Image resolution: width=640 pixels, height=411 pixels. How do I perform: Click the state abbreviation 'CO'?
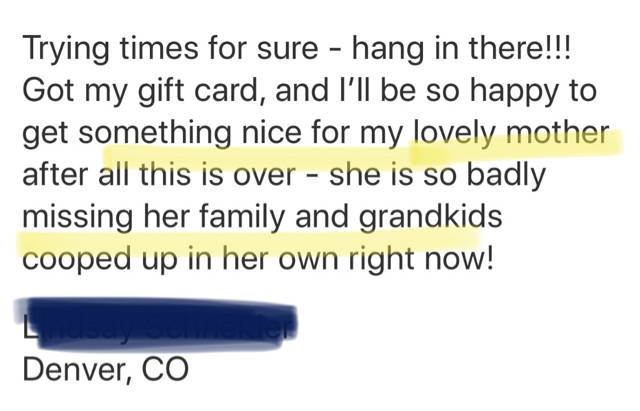click(165, 369)
